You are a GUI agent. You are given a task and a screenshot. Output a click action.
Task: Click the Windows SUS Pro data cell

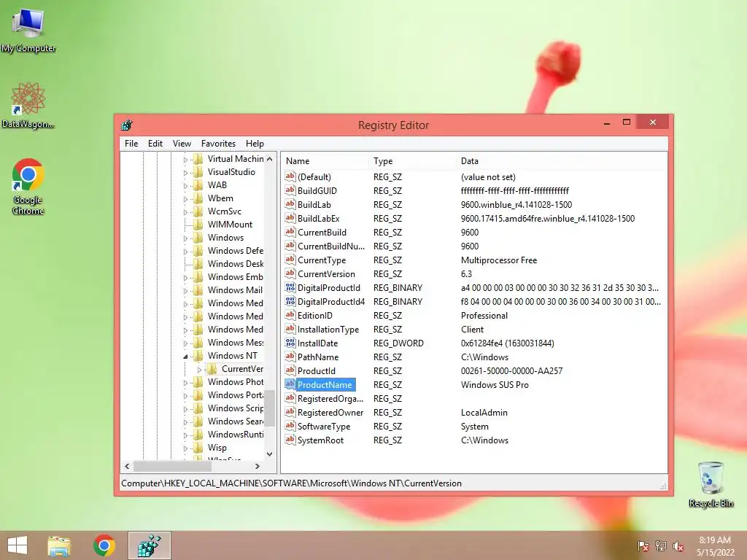(x=495, y=385)
